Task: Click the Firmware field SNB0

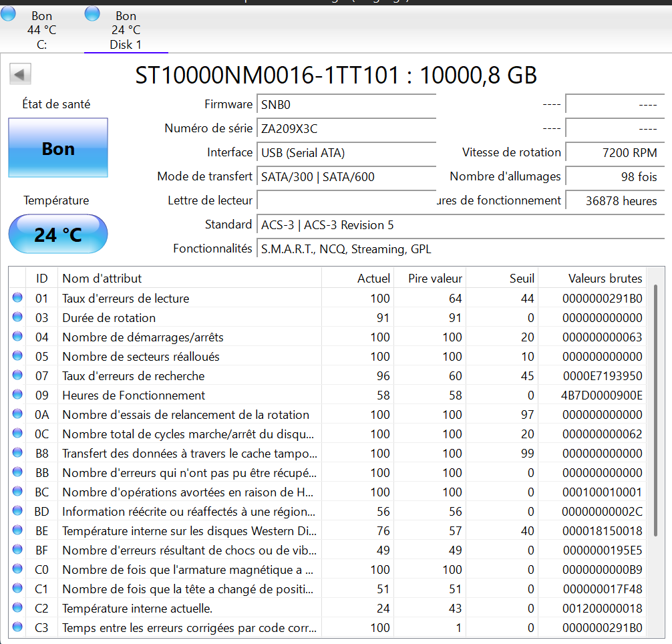Action: pyautogui.click(x=346, y=104)
